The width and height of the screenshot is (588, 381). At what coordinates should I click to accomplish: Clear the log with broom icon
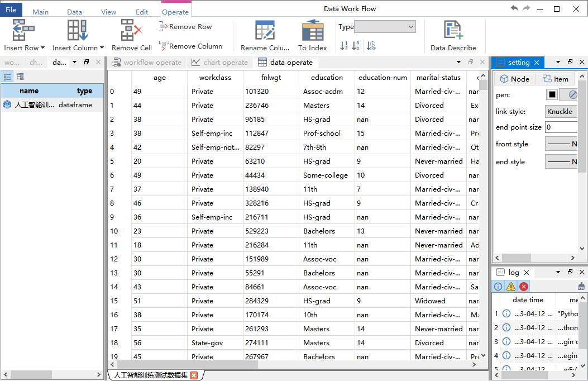point(581,287)
